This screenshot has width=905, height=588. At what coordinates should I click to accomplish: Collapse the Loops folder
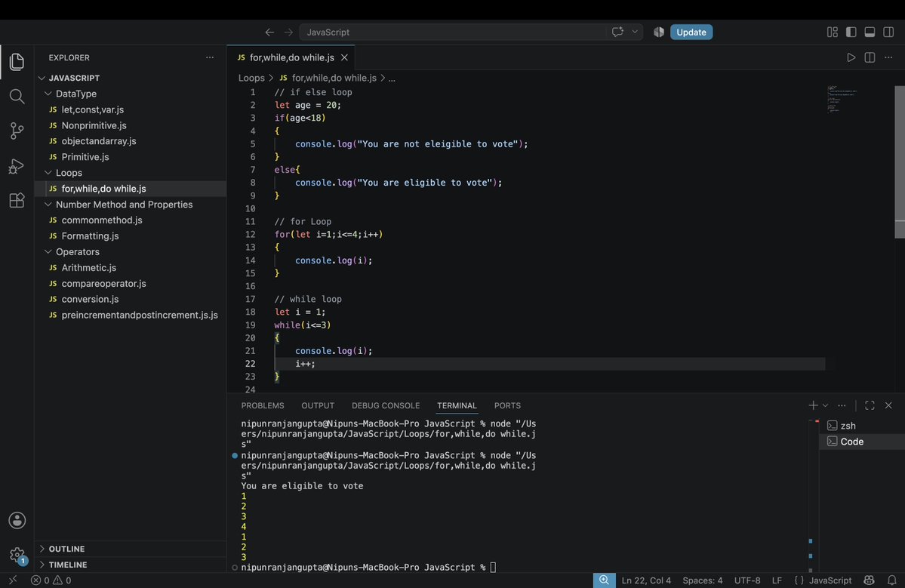point(48,173)
